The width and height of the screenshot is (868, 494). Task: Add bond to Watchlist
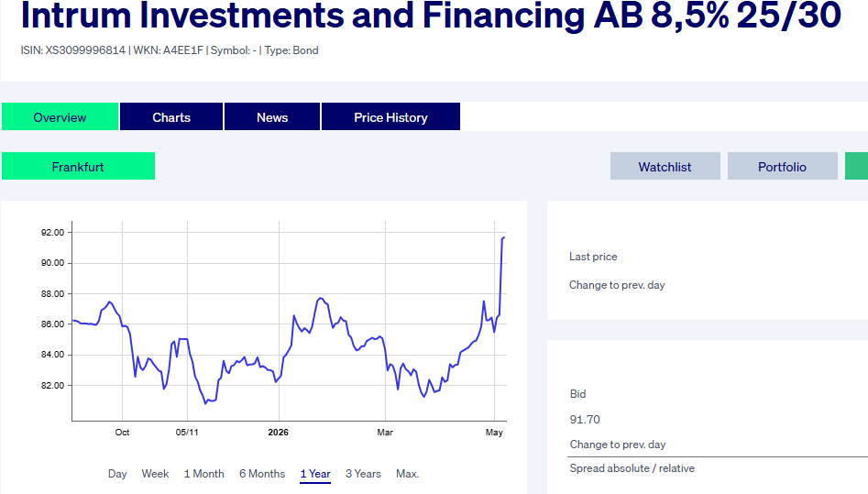click(x=665, y=166)
